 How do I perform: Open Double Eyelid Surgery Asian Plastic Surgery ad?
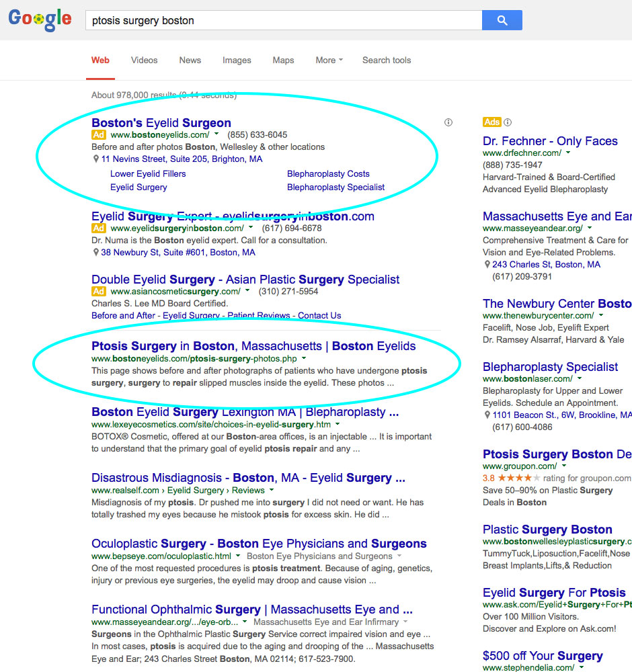[x=245, y=280]
